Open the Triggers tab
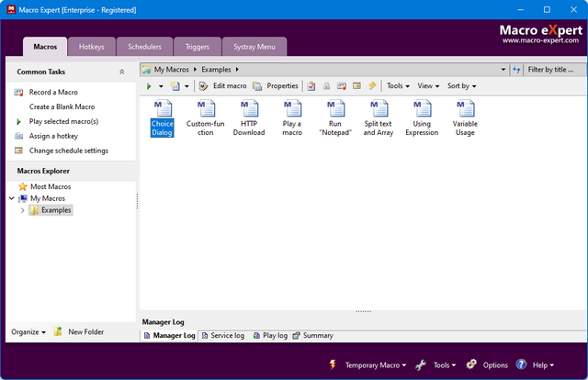Screen dimensions: 588x380 [x=198, y=47]
